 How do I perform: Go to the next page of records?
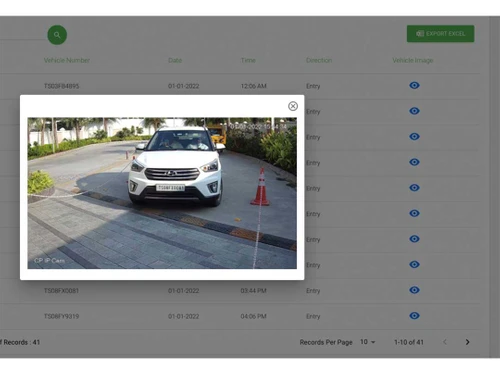point(467,342)
